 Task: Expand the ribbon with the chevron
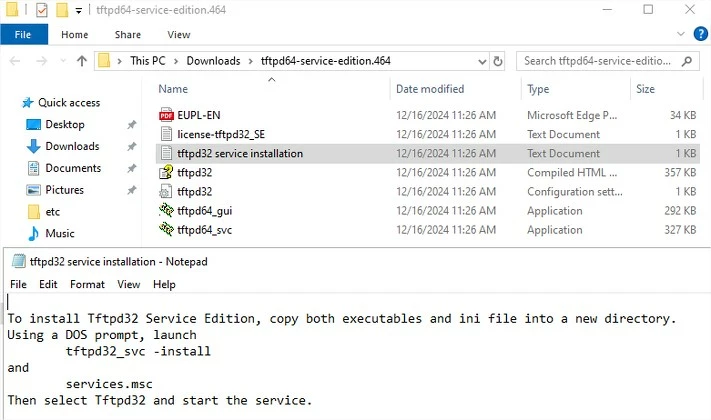click(x=681, y=34)
